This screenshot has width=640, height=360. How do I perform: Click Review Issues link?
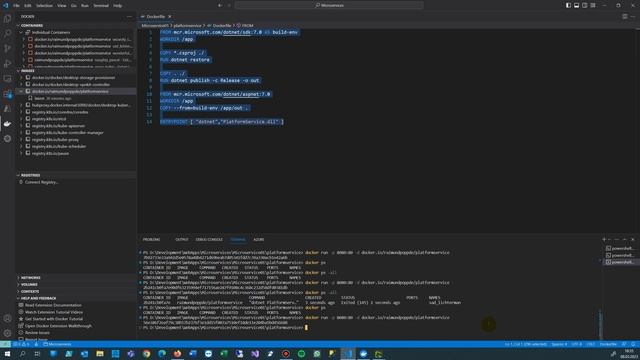37,333
